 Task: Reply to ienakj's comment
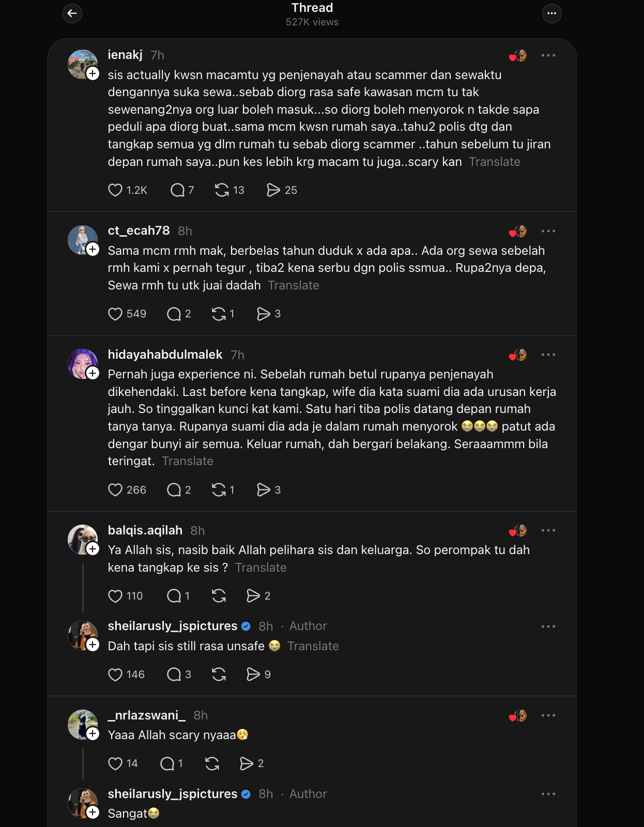pyautogui.click(x=177, y=190)
